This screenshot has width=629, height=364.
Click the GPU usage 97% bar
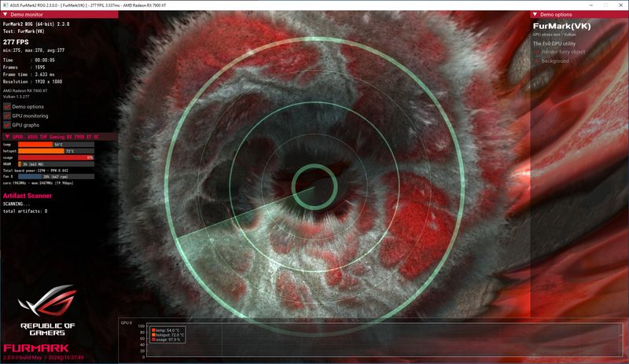(56, 158)
